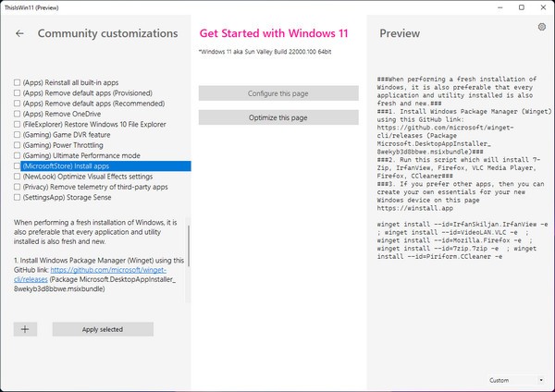Select Remove telemetry of third-party apps
The image size is (555, 392).
pyautogui.click(x=18, y=187)
